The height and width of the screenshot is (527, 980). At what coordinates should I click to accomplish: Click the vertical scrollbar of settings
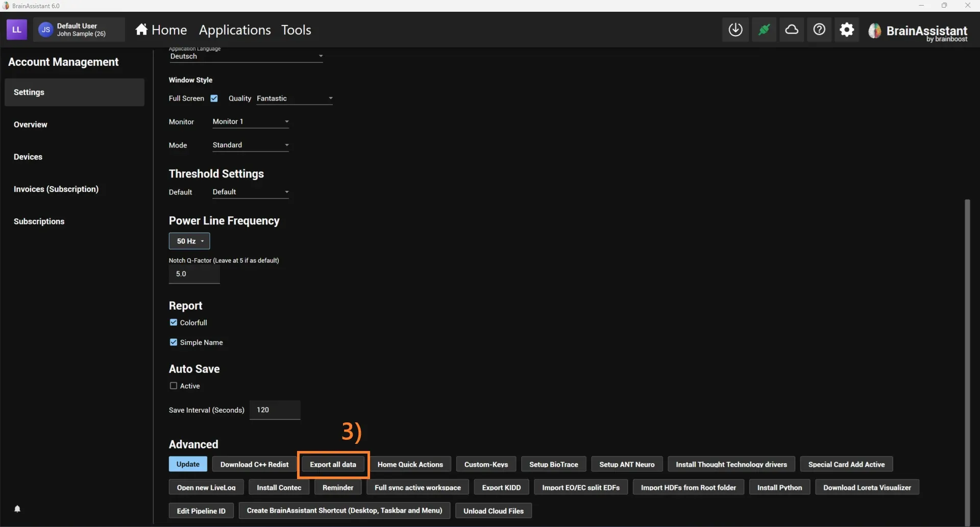pyautogui.click(x=967, y=362)
